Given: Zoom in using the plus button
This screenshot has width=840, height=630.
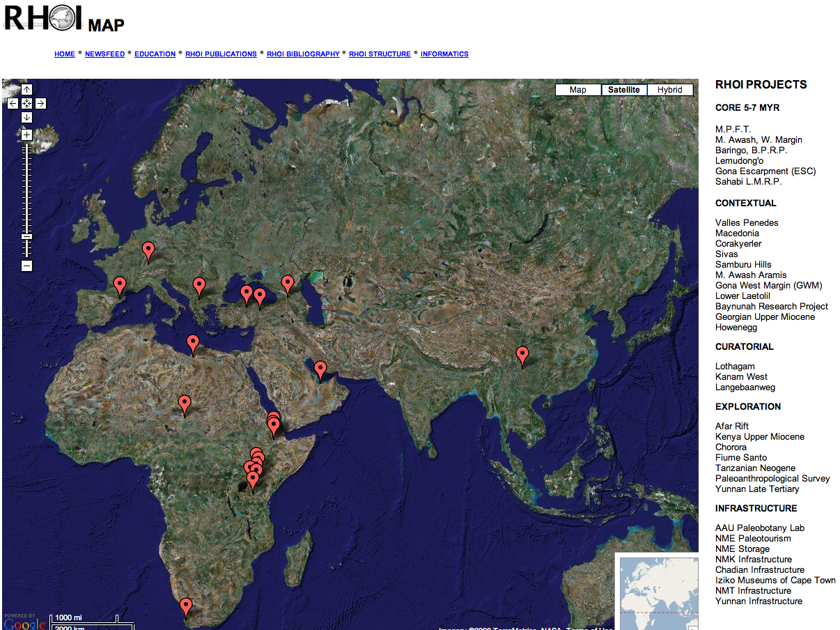Looking at the screenshot, I should pos(26,135).
